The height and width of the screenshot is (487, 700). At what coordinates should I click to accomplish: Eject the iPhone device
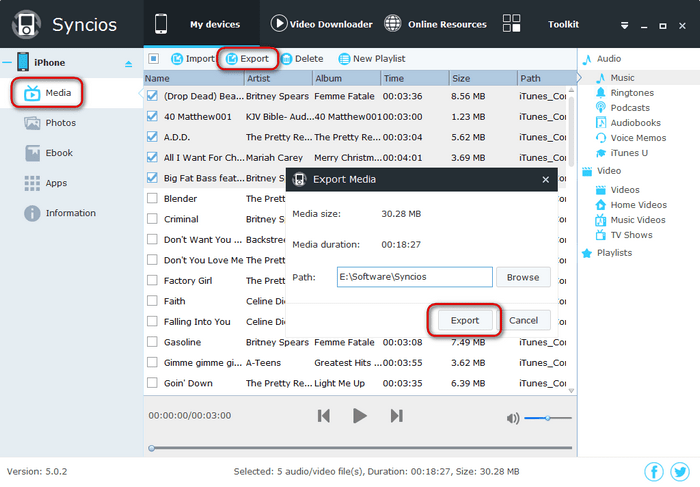pos(129,64)
